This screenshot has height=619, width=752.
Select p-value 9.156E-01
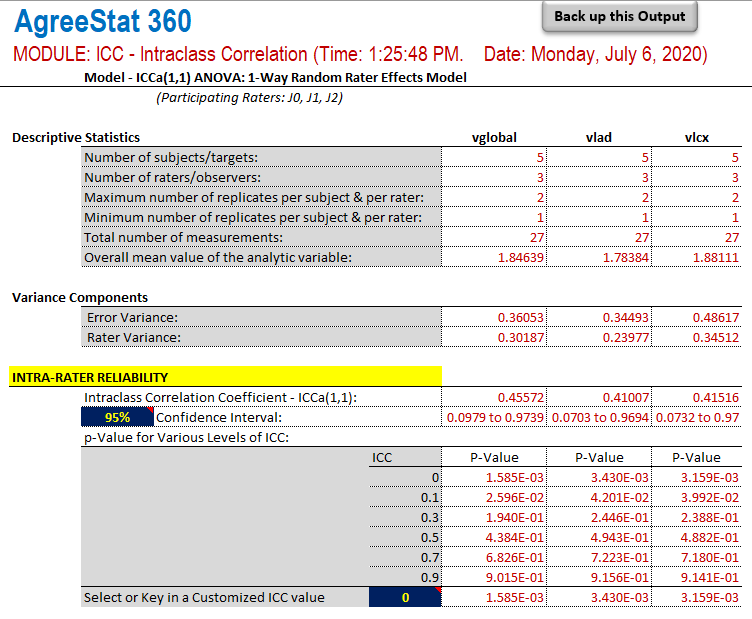(x=620, y=577)
